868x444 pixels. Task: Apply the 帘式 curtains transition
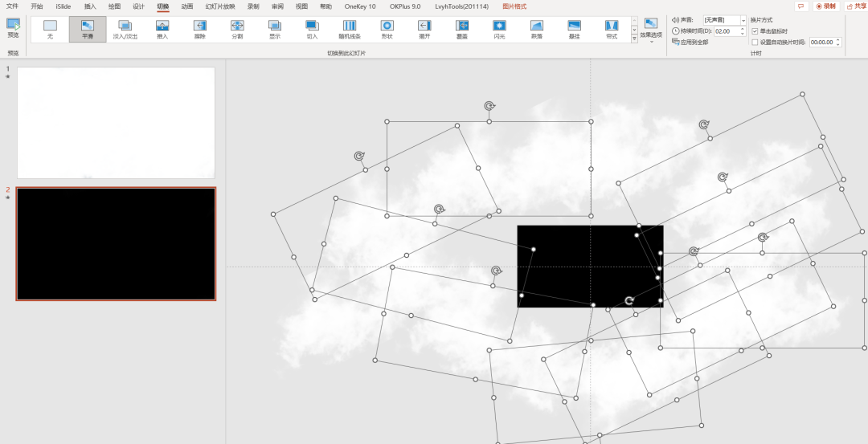coord(612,29)
